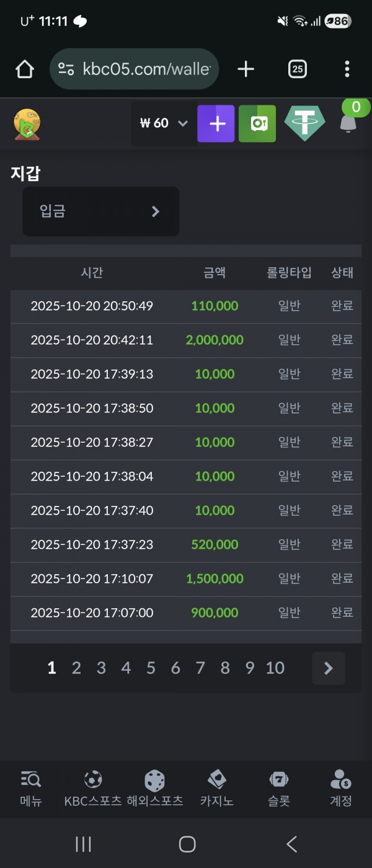Tap the browser home icon
This screenshot has height=868, width=372.
(25, 69)
